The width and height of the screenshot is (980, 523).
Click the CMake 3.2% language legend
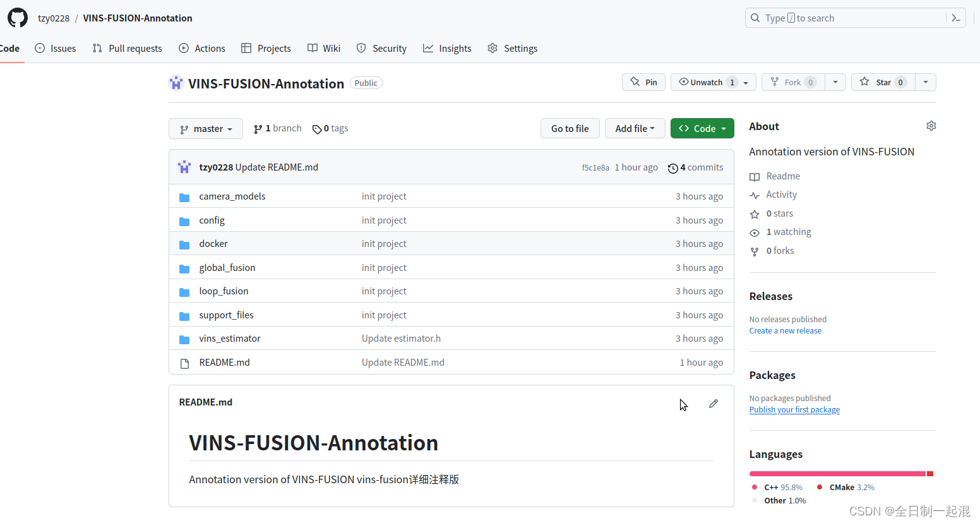pos(846,488)
